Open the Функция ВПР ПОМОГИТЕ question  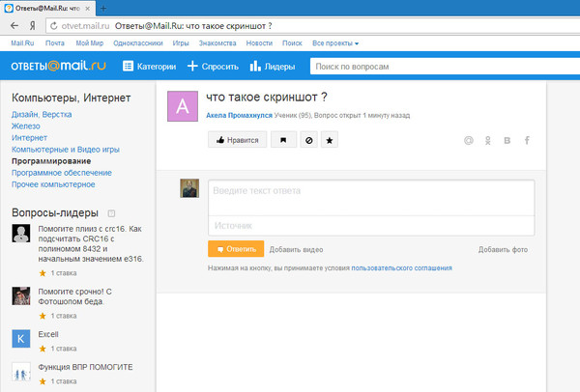point(85,367)
